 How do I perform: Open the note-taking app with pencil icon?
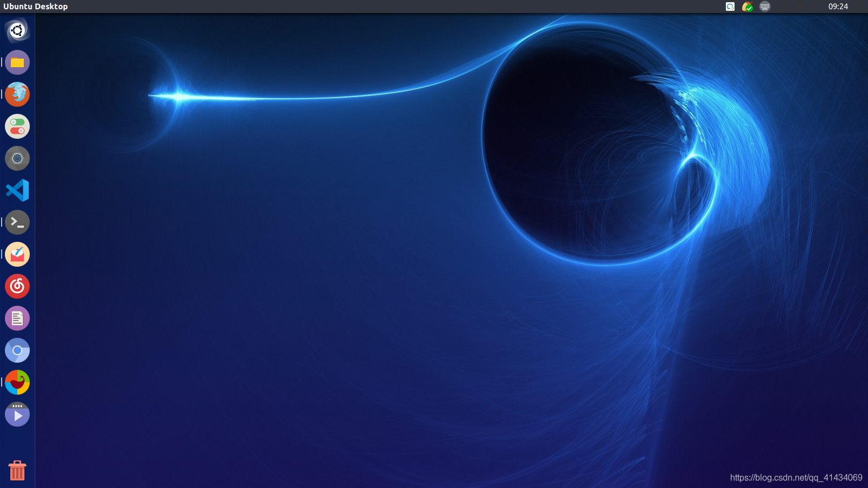17,254
